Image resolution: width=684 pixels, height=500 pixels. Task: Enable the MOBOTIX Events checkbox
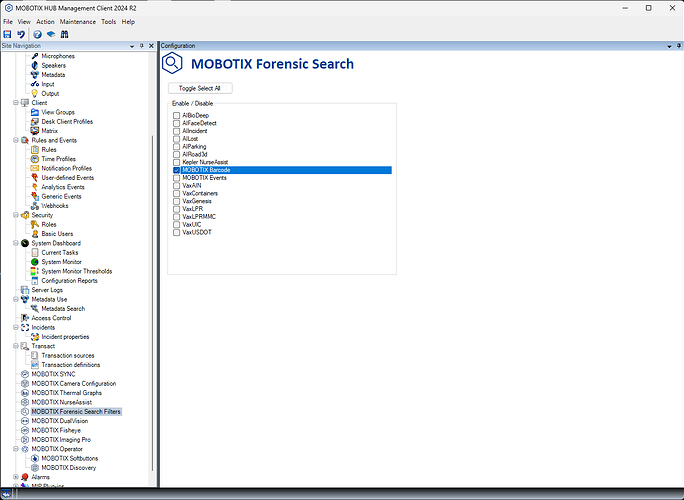[177, 178]
